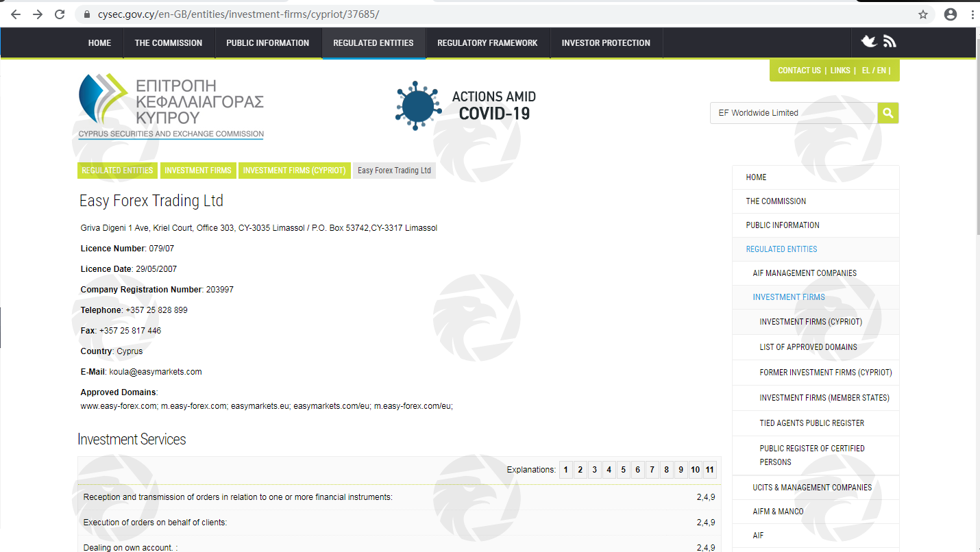Open explanation number 6
This screenshot has height=552, width=980.
click(637, 470)
